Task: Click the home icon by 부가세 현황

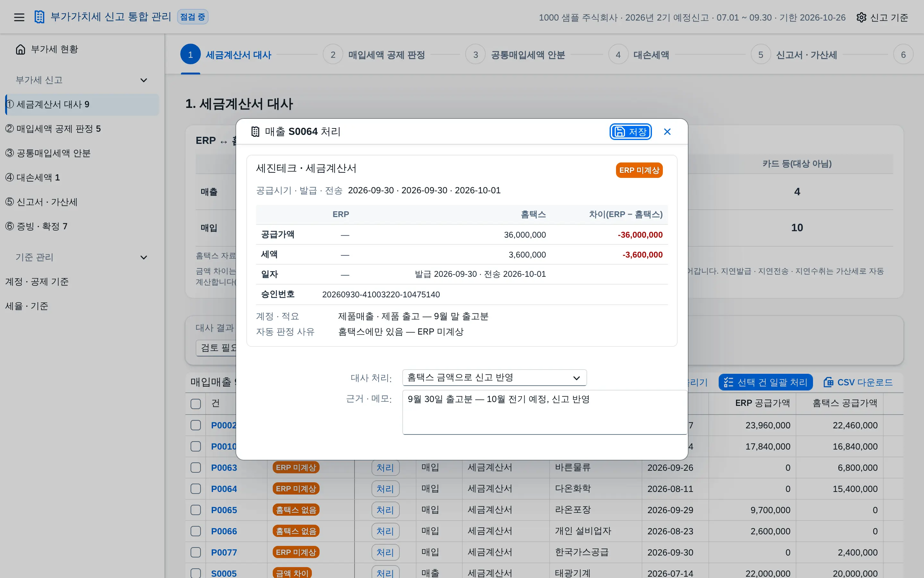Action: (21, 49)
